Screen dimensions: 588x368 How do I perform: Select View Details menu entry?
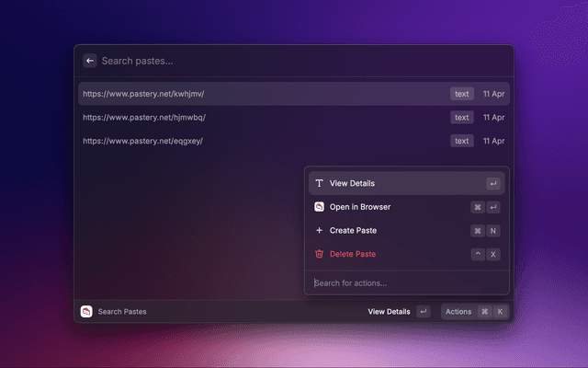click(x=352, y=183)
